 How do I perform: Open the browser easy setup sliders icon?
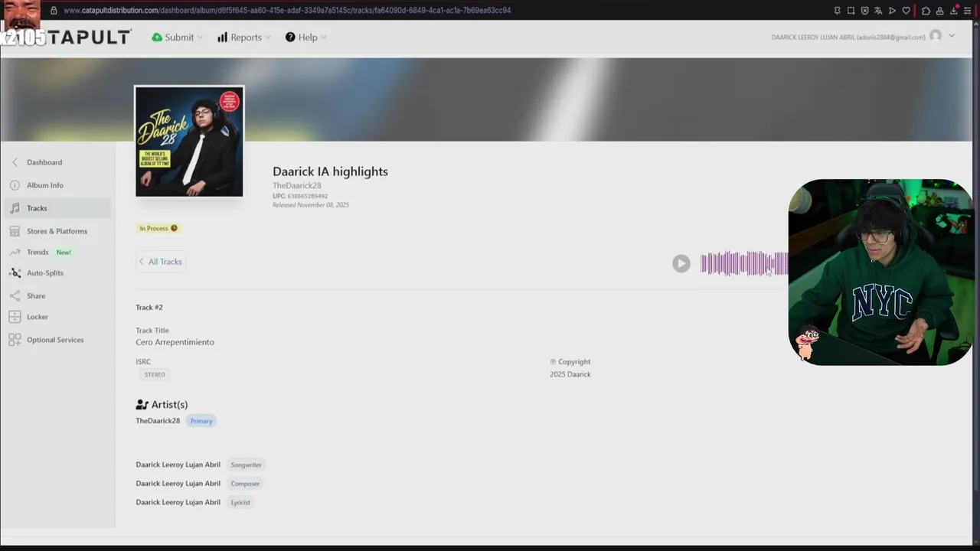pyautogui.click(x=968, y=11)
